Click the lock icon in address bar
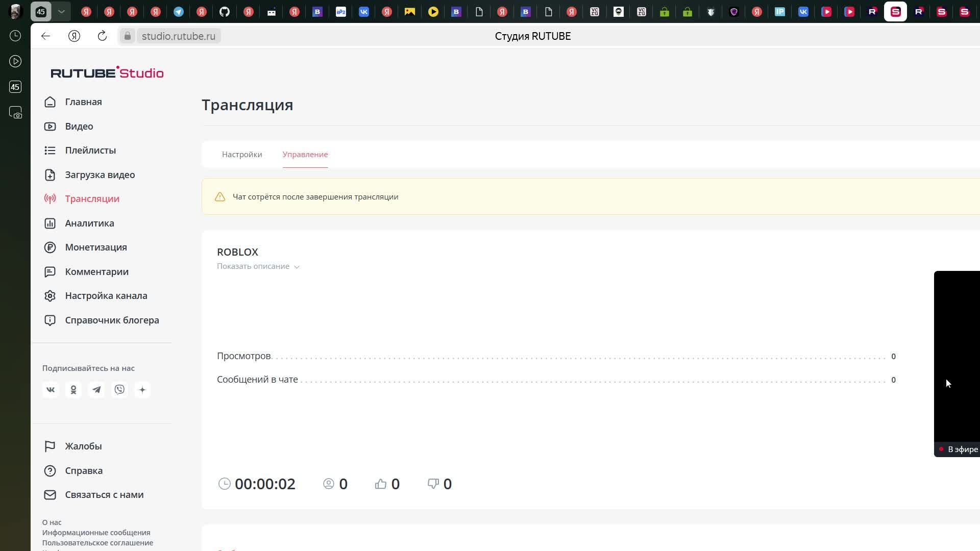 [128, 36]
